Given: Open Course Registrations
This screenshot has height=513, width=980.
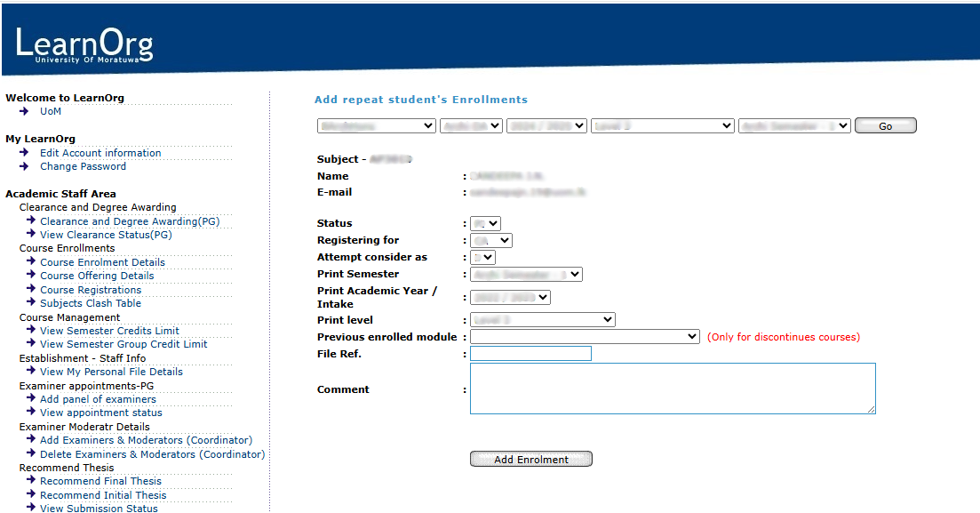Looking at the screenshot, I should [91, 290].
